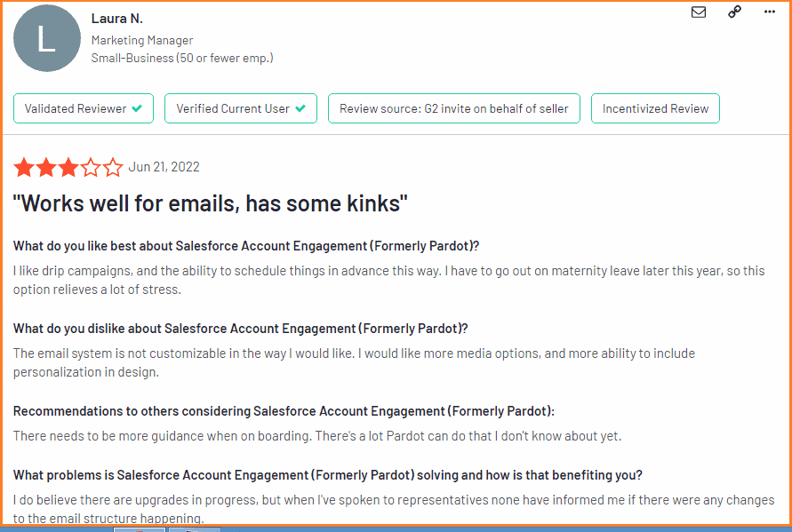Click the Review source G2 invite badge
The height and width of the screenshot is (532, 792).
click(454, 108)
